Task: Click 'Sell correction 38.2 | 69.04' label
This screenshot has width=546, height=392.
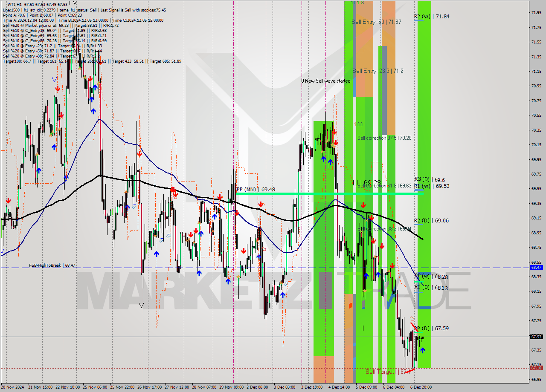Action: tap(384, 229)
